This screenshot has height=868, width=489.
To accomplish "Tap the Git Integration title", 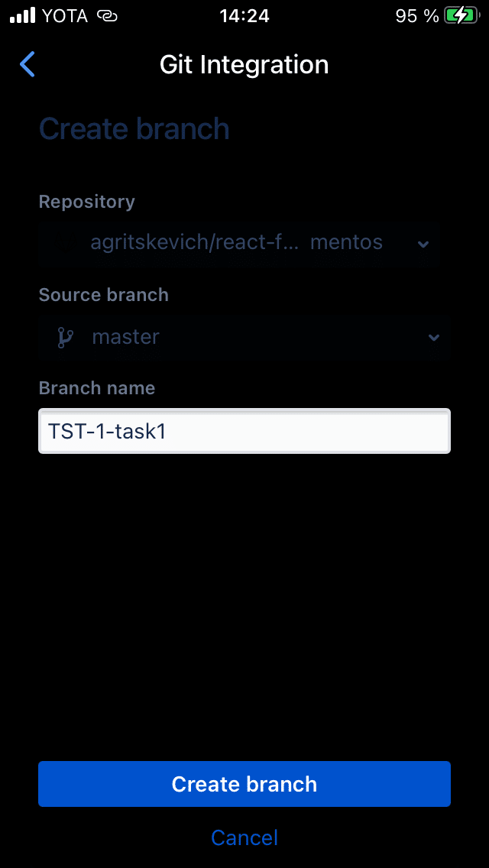I will coord(244,65).
